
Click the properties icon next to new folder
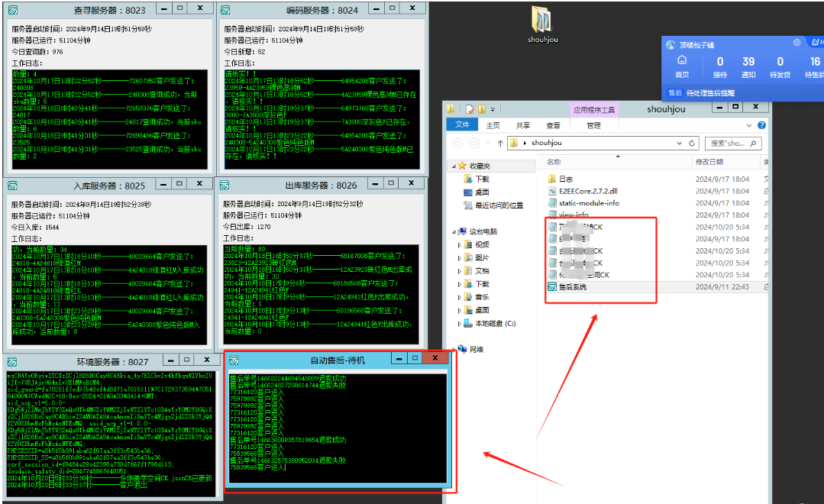(x=468, y=108)
